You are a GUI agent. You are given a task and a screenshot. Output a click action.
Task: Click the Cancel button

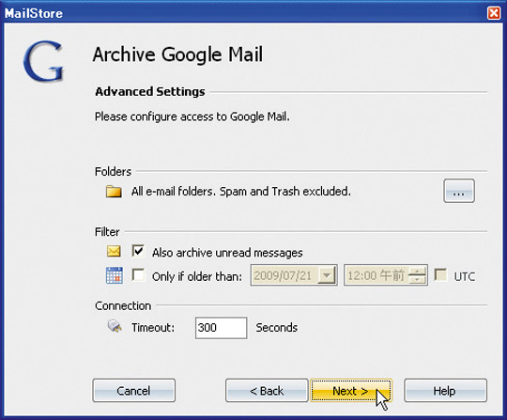pyautogui.click(x=134, y=391)
